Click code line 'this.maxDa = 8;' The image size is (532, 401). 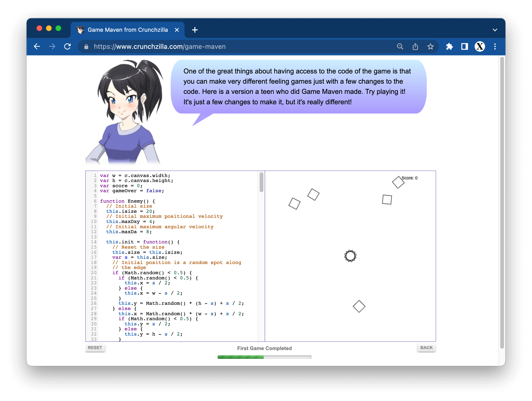coord(129,232)
